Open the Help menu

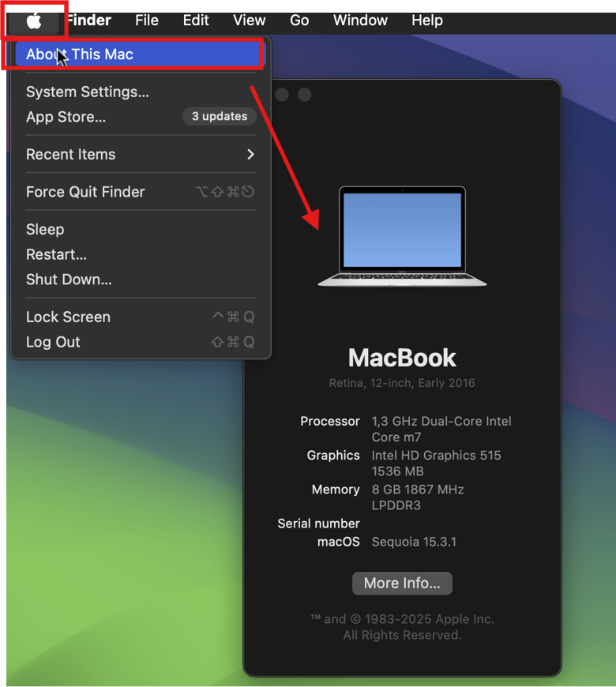pyautogui.click(x=426, y=21)
